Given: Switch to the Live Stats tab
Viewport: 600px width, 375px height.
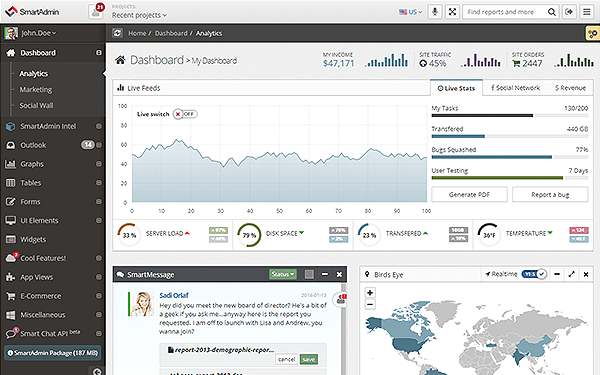Looking at the screenshot, I should tap(456, 88).
